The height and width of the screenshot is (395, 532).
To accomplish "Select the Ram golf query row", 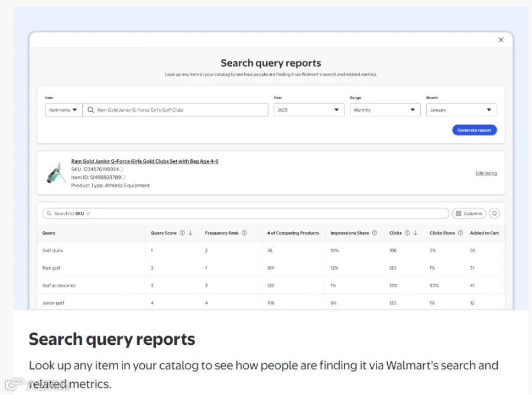I will pos(271,268).
